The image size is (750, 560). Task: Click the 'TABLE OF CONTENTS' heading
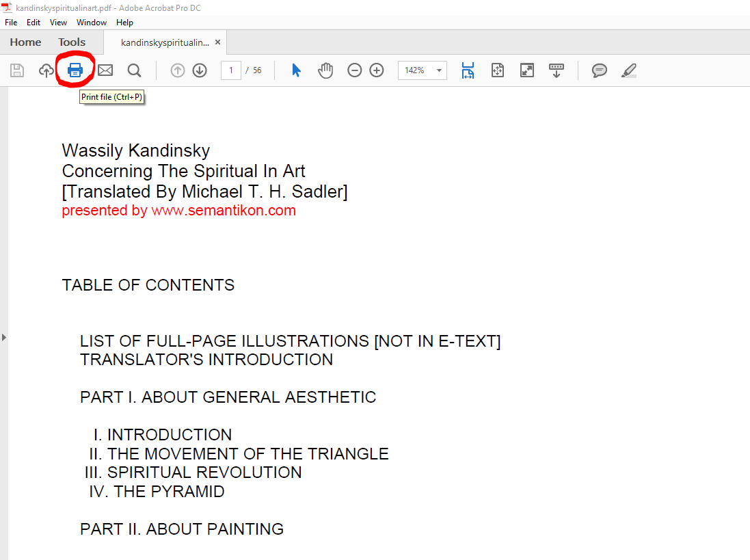148,285
